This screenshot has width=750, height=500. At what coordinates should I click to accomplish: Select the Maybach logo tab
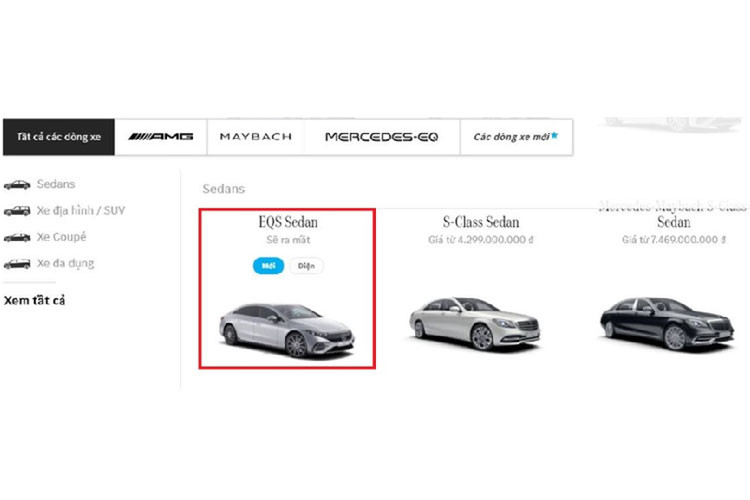click(x=255, y=136)
